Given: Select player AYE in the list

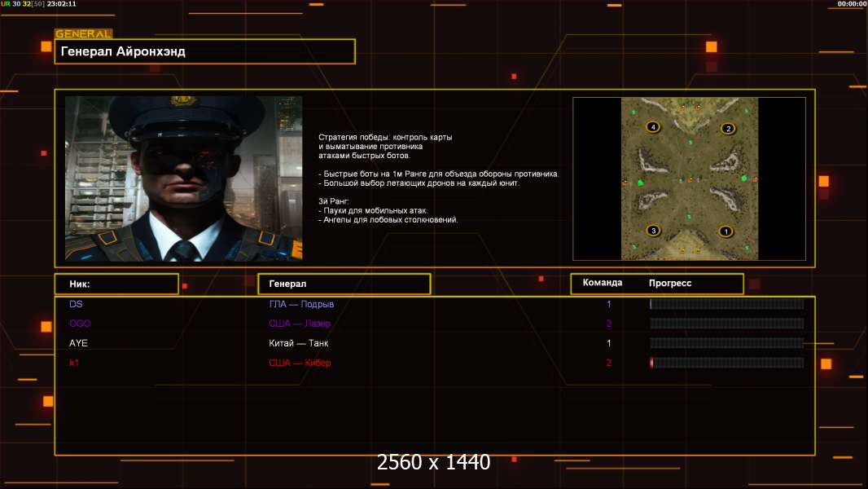Looking at the screenshot, I should coord(79,343).
